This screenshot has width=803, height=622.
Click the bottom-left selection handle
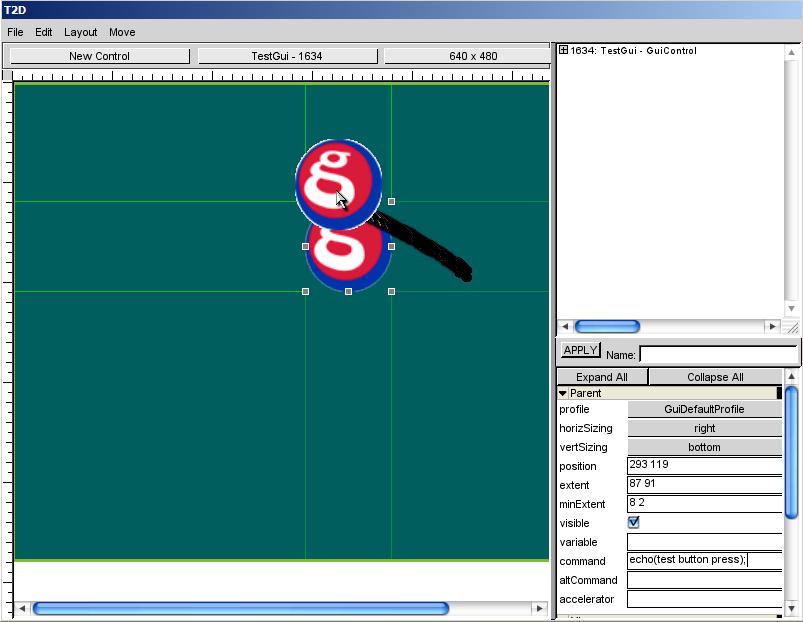[305, 291]
